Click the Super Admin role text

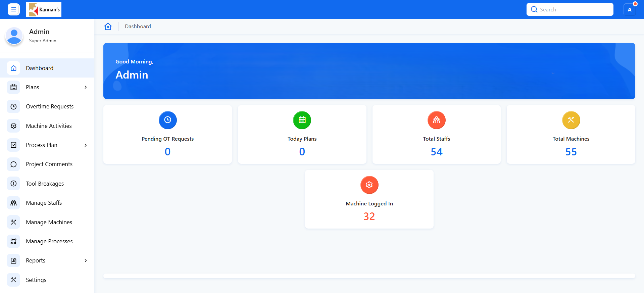[x=43, y=41]
